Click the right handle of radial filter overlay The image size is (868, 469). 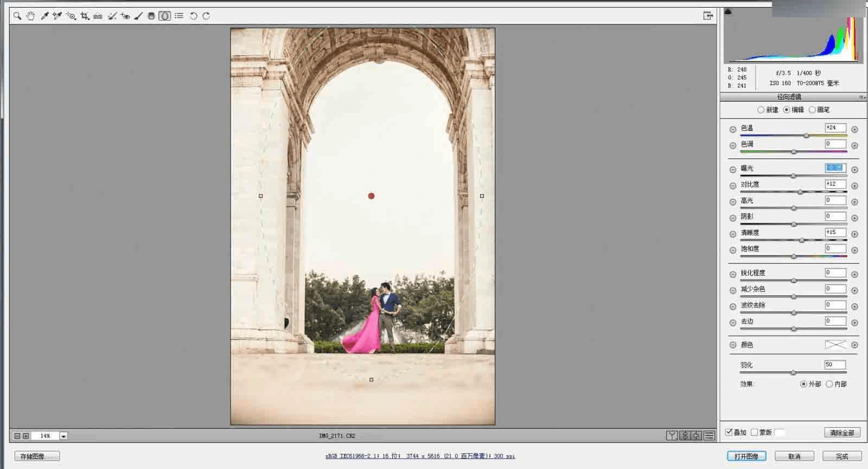click(x=482, y=196)
